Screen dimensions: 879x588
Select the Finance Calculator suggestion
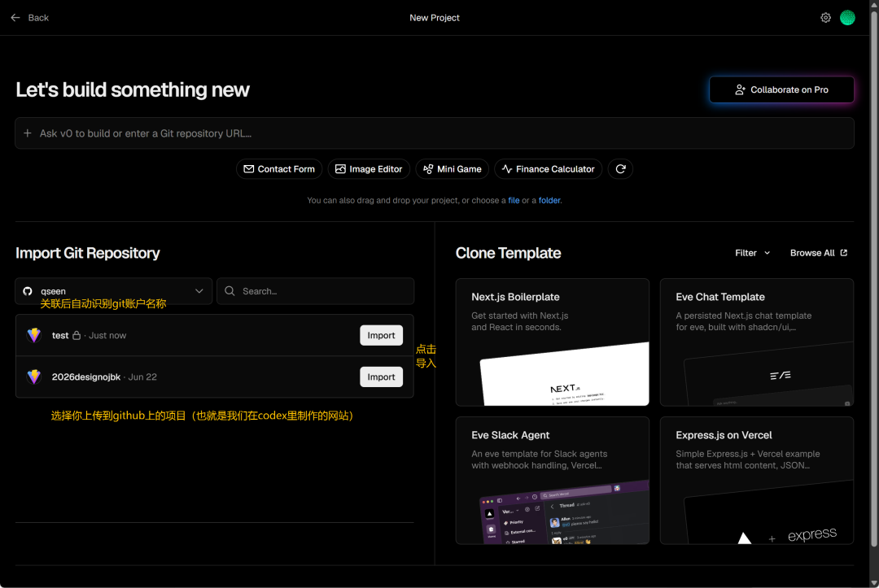[x=549, y=169]
